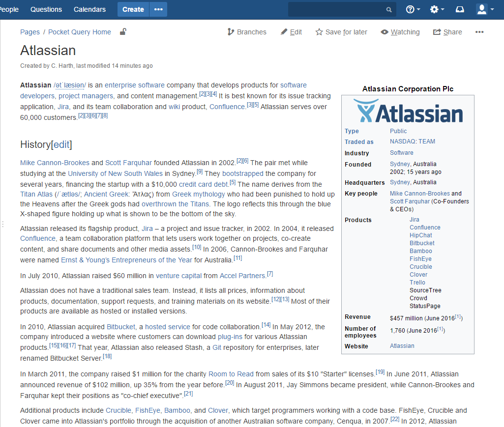The image size is (504, 427).
Task: Open the page more-actions ellipsis menu
Action: coord(479,32)
